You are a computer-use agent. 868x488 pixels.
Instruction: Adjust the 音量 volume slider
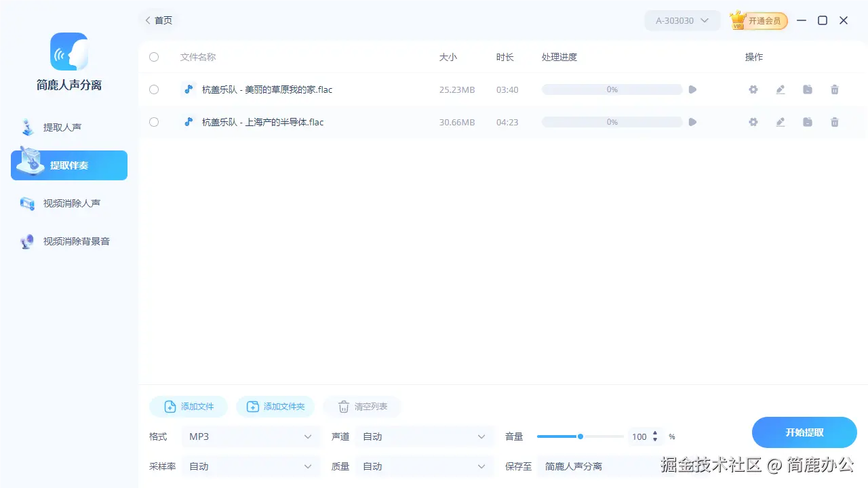580,436
